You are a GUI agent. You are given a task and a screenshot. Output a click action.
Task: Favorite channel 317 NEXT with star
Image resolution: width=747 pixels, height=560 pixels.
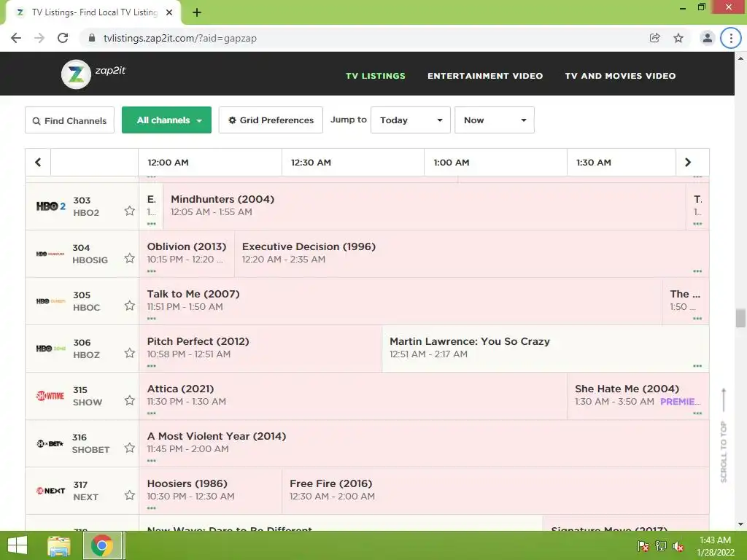point(130,495)
